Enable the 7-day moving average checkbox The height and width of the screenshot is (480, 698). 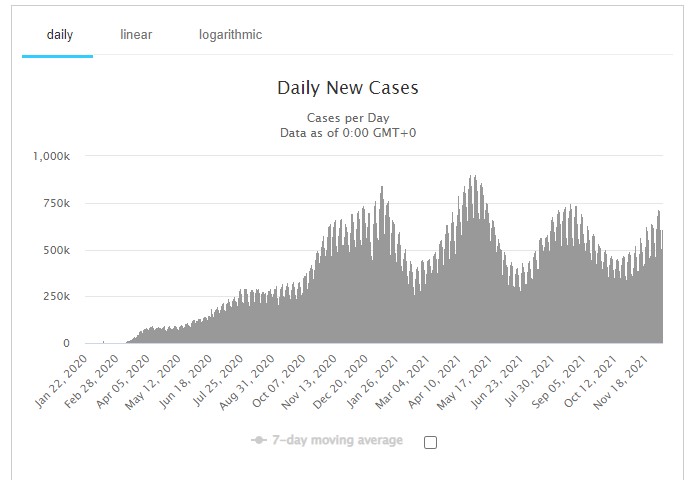click(430, 442)
